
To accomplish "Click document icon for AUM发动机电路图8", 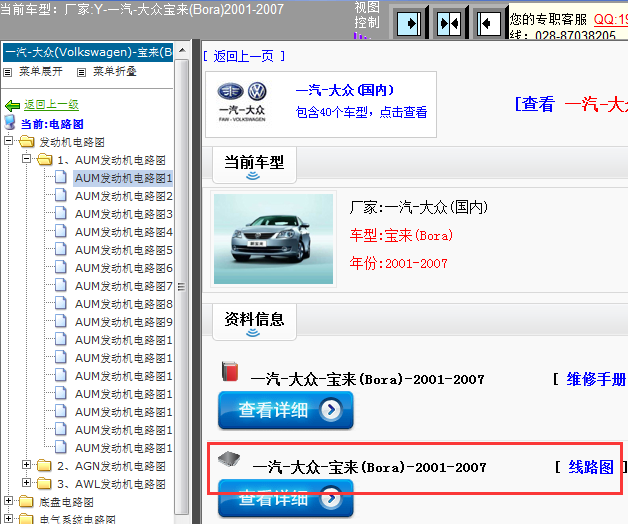I will point(60,303).
